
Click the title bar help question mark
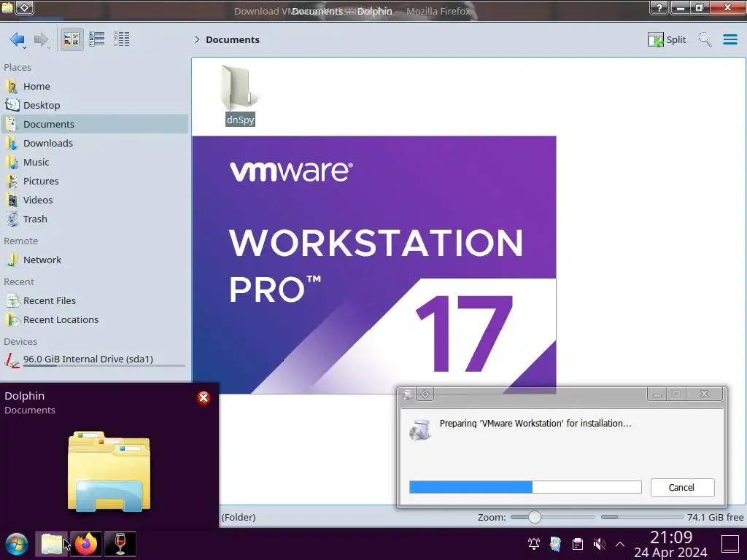point(659,7)
